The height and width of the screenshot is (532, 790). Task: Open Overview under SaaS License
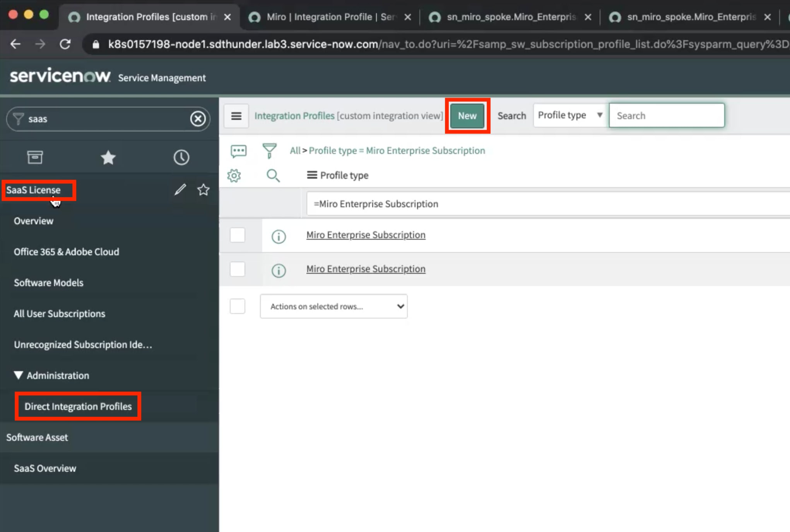coord(34,221)
